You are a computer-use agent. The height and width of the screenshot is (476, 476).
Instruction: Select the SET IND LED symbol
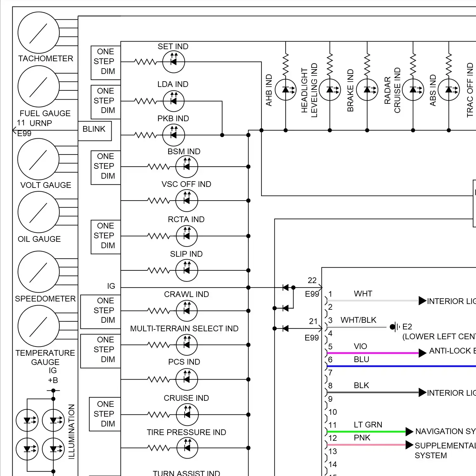point(174,62)
